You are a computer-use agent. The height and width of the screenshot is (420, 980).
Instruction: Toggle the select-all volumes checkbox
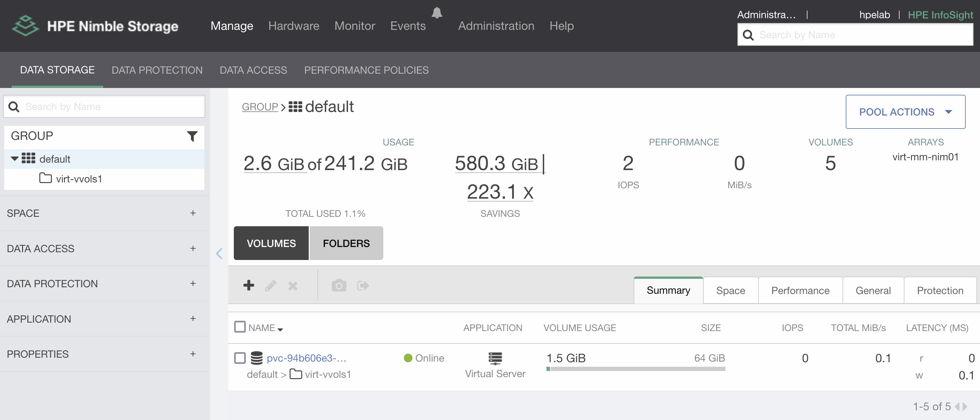pos(240,327)
